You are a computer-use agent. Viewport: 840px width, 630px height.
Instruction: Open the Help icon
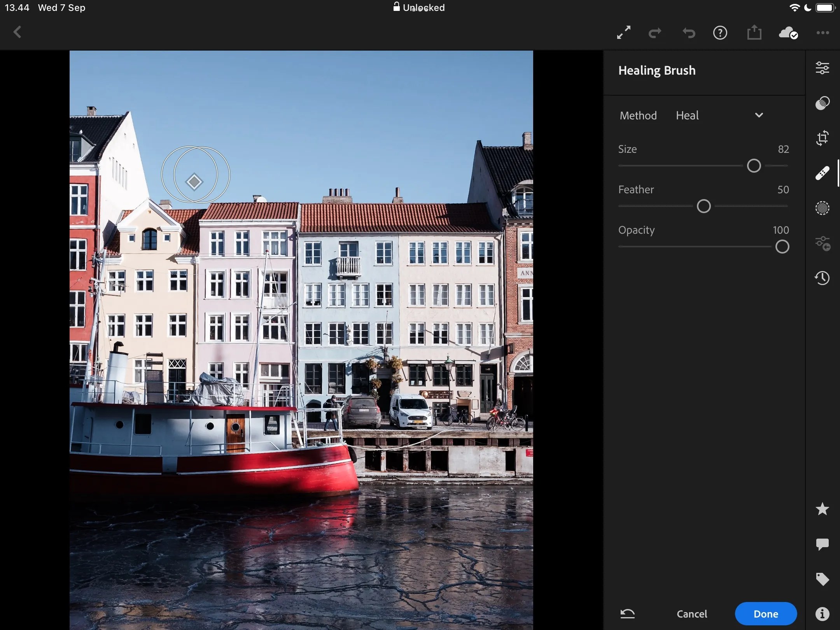pyautogui.click(x=720, y=33)
